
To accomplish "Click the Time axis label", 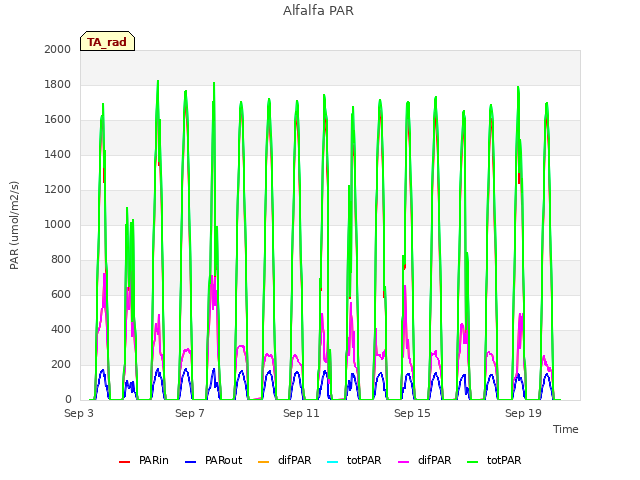I will click(x=566, y=429).
